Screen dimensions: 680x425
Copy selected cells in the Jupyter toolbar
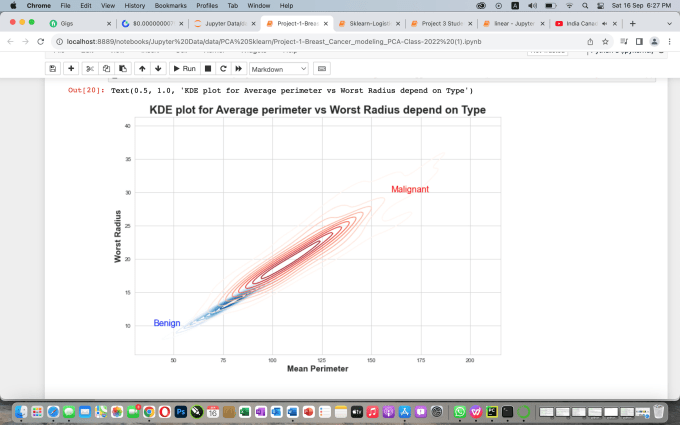tap(106, 69)
